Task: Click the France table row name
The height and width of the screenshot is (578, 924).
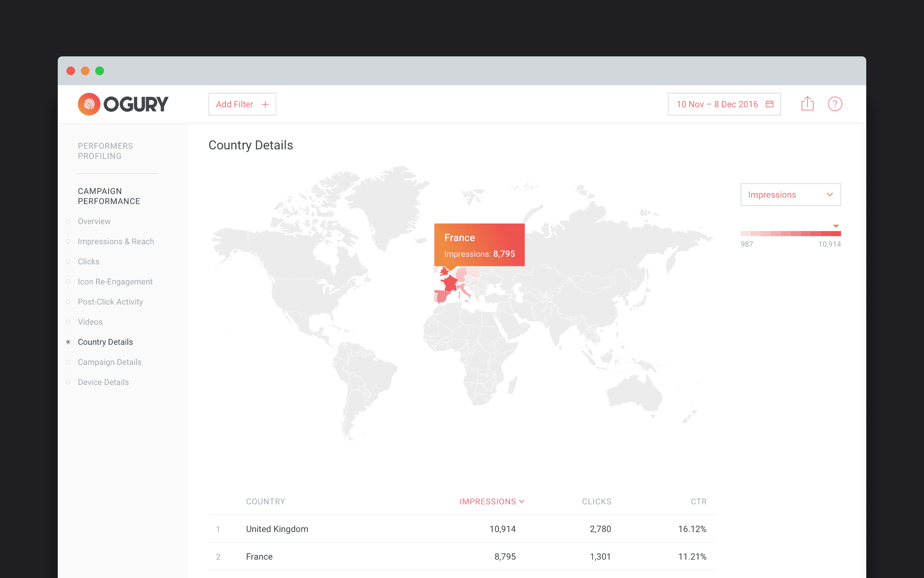Action: (259, 557)
